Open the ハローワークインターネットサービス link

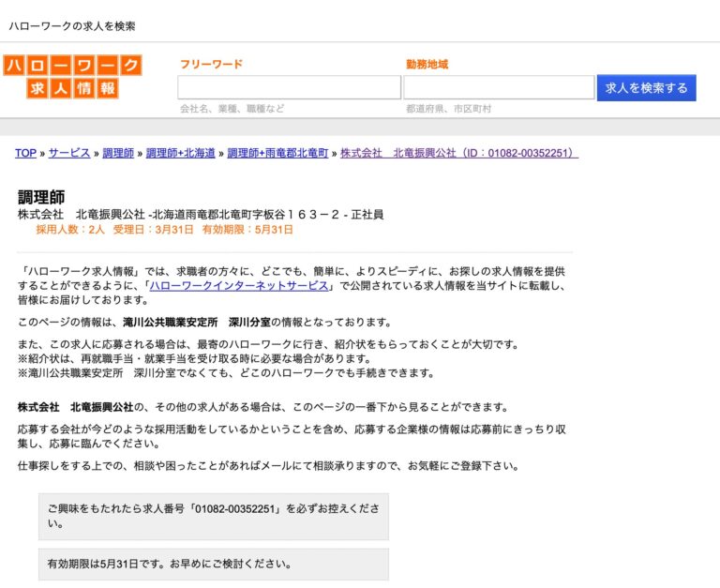click(x=239, y=286)
